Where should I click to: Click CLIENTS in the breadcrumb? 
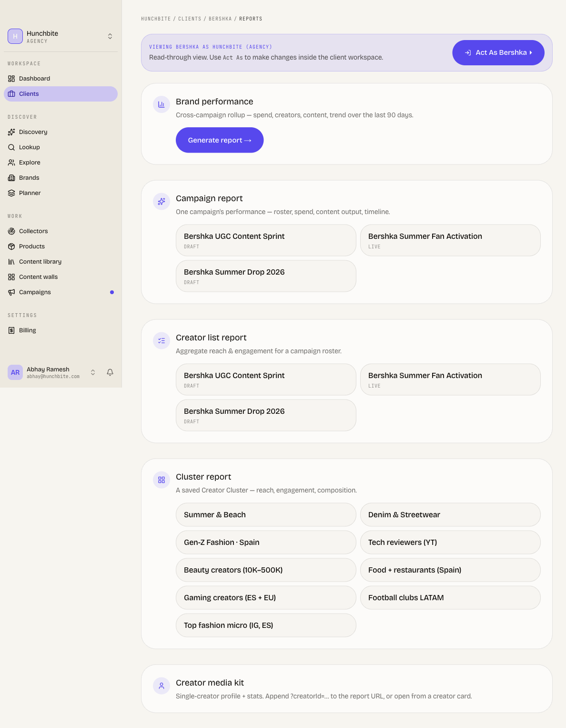click(x=190, y=19)
